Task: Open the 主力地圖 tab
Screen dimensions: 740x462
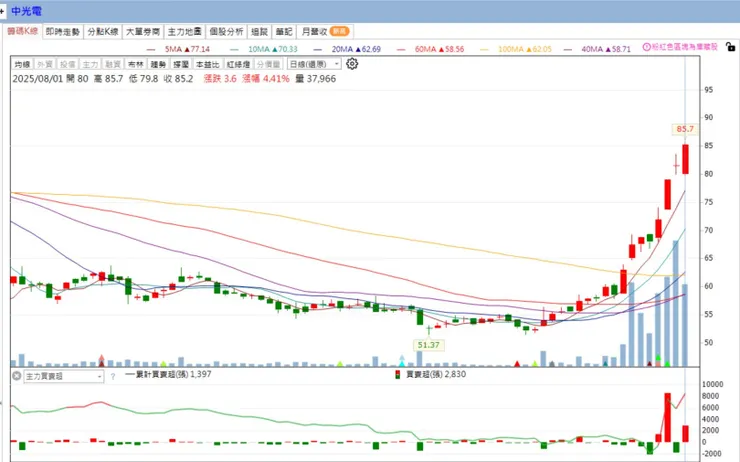Action: pyautogui.click(x=185, y=32)
